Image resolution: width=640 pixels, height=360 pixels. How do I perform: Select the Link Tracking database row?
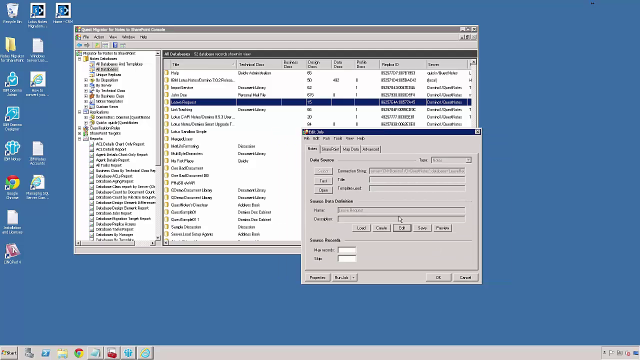point(318,110)
